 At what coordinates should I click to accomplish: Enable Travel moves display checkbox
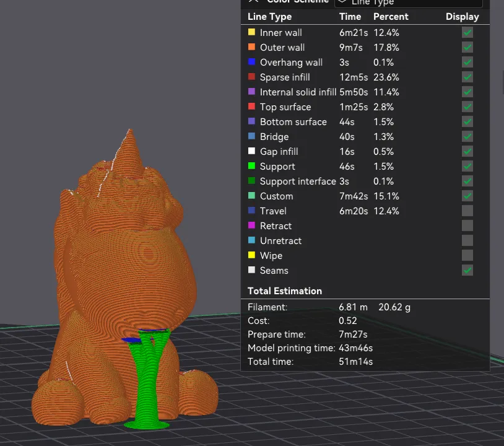click(x=467, y=211)
